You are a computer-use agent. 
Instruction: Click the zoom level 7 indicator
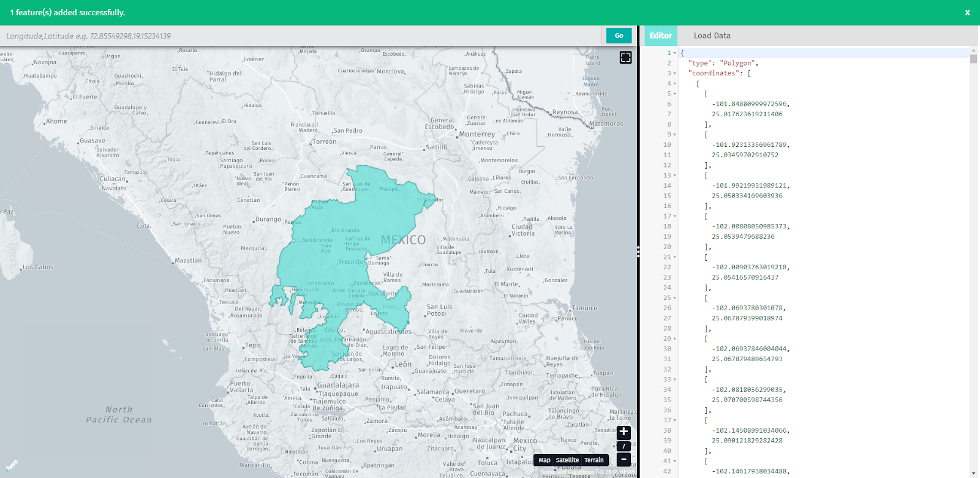[624, 446]
